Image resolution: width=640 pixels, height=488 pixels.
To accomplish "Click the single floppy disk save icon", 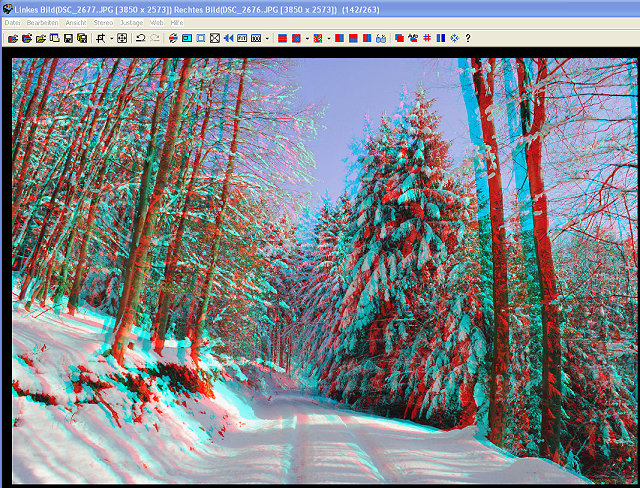I will point(68,38).
